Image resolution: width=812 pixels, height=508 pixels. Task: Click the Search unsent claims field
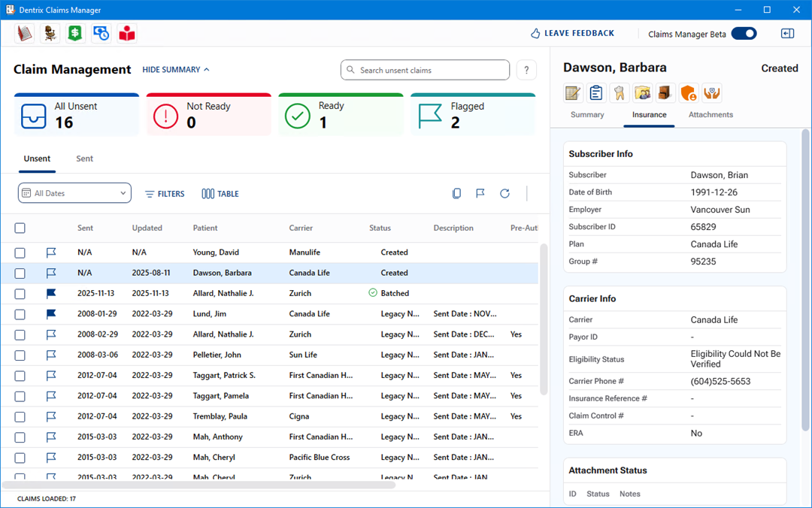(425, 70)
